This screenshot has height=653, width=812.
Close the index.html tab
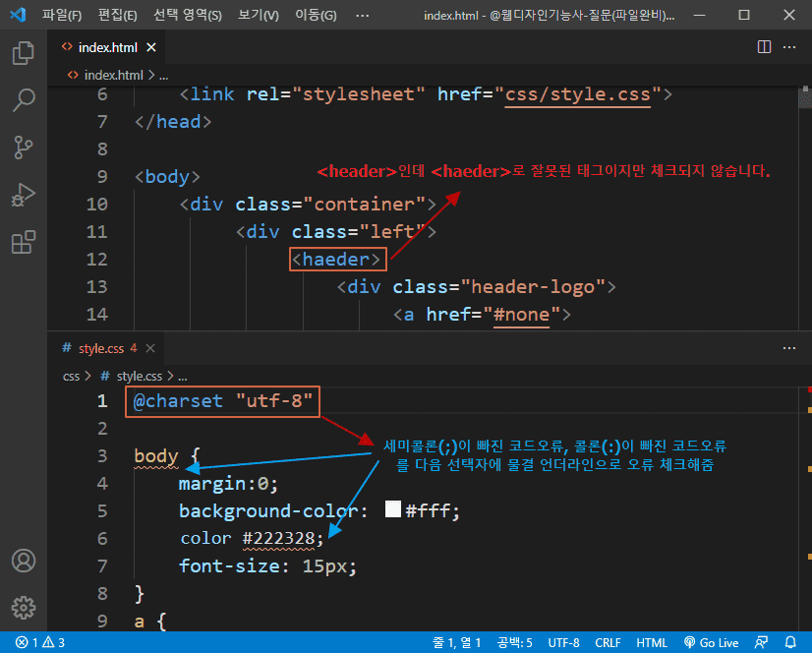click(x=151, y=47)
